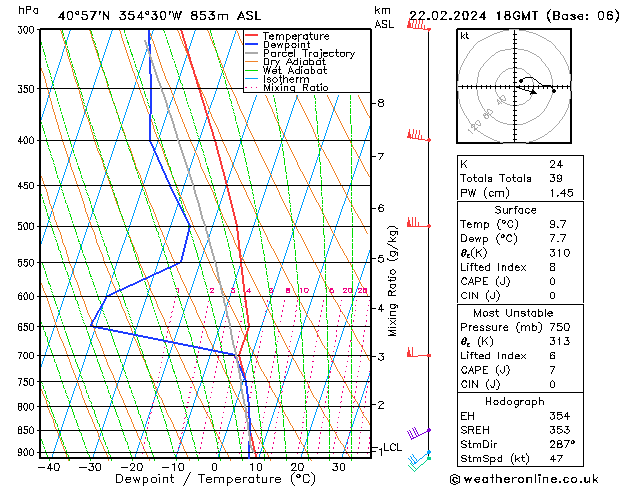Image resolution: width=629 pixels, height=486 pixels.
Task: Click the Pressure (mb) value 750
Action: point(560,327)
